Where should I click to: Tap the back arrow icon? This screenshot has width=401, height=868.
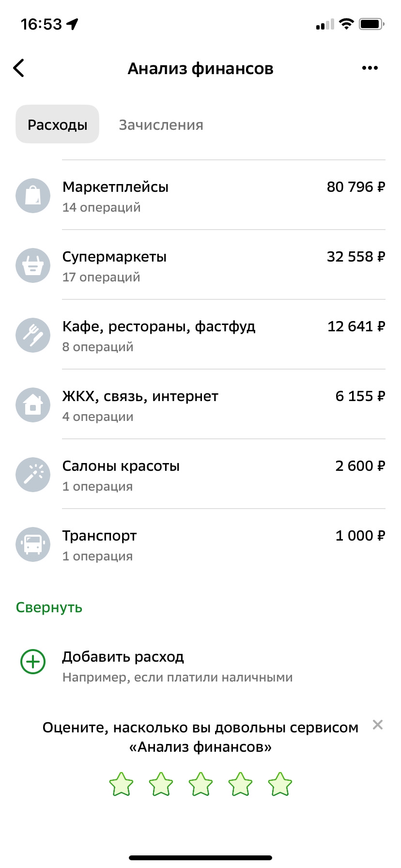(x=19, y=68)
